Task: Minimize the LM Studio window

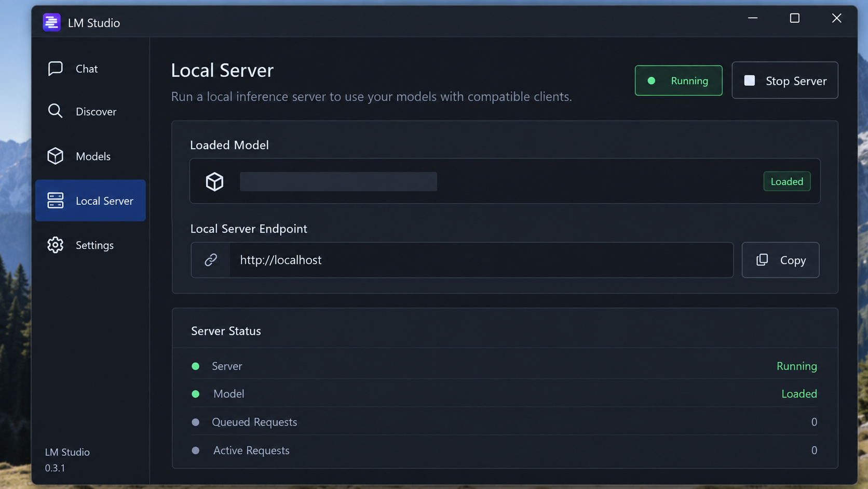Action: (x=753, y=18)
